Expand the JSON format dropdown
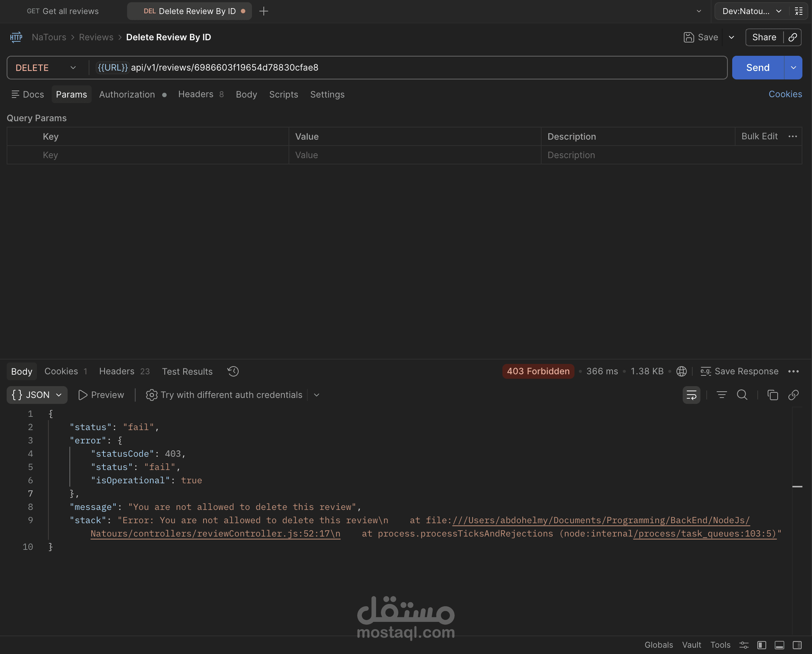This screenshot has width=812, height=654. (37, 395)
